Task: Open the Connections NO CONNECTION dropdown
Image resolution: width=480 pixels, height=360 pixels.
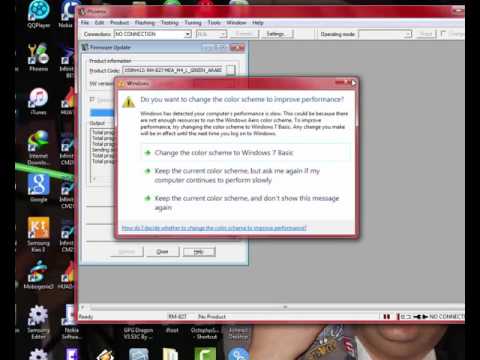Action: (153, 34)
